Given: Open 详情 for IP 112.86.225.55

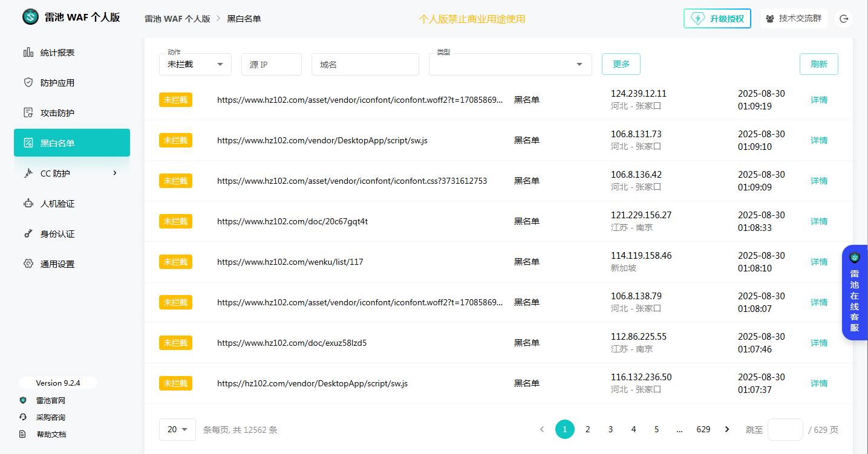Looking at the screenshot, I should click(819, 343).
